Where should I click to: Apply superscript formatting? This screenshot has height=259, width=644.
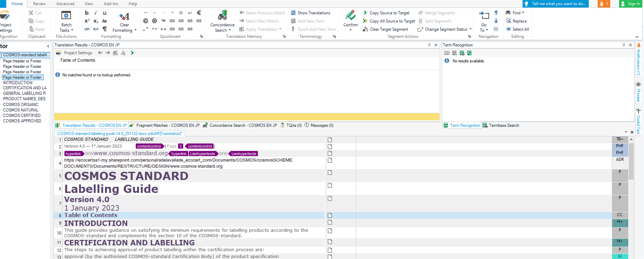coord(87,21)
